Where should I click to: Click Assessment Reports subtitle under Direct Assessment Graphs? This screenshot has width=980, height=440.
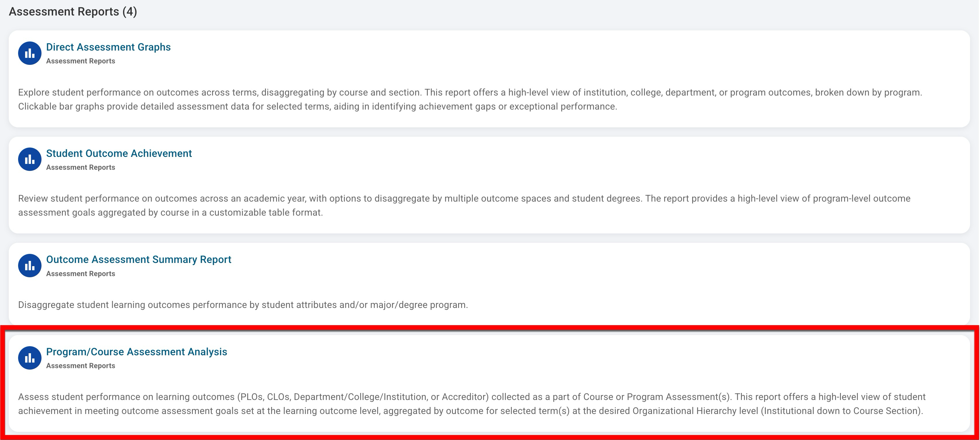click(x=81, y=61)
